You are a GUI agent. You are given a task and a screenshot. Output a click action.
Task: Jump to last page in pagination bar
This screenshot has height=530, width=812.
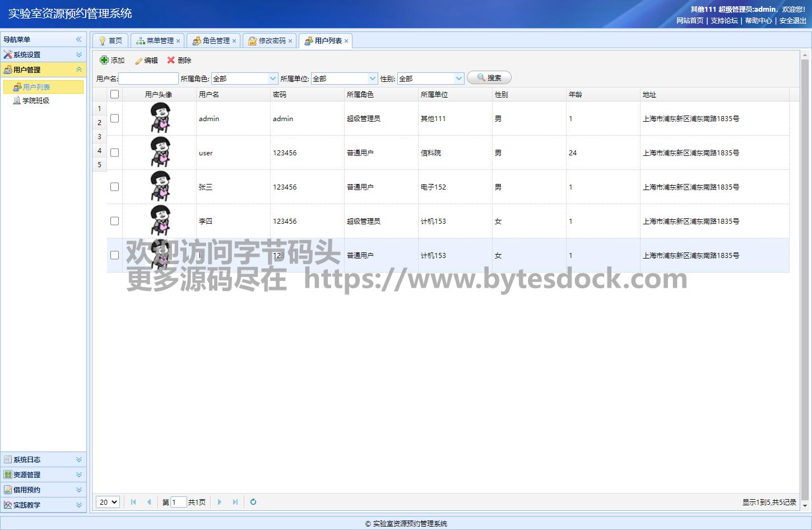[235, 502]
